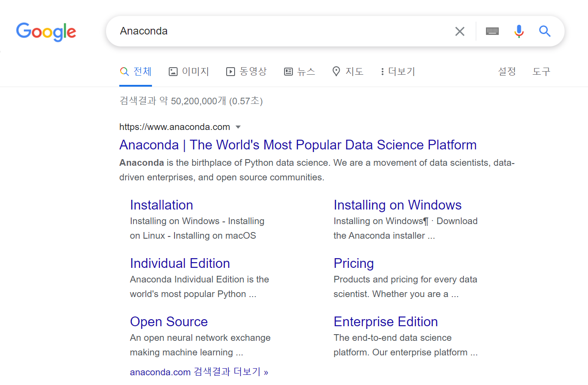Switch to the 전체 results tab
This screenshot has width=588, height=385.
(x=136, y=72)
